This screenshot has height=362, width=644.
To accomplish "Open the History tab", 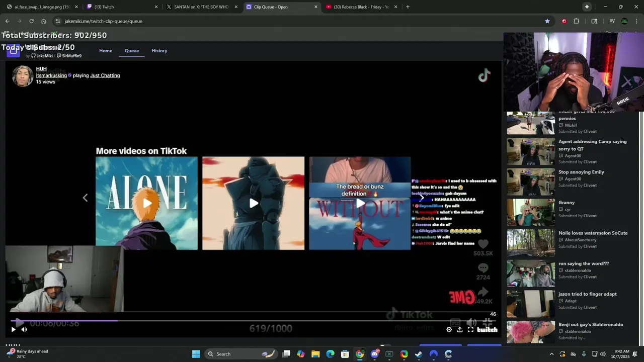I will 159,51.
